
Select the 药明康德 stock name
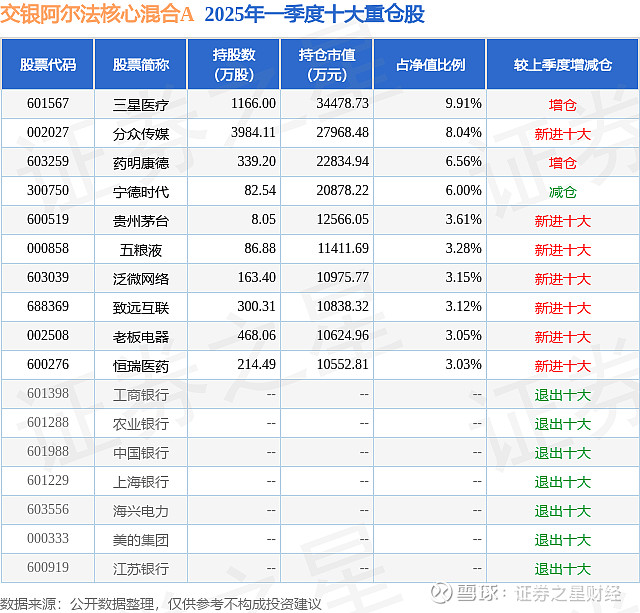point(141,163)
